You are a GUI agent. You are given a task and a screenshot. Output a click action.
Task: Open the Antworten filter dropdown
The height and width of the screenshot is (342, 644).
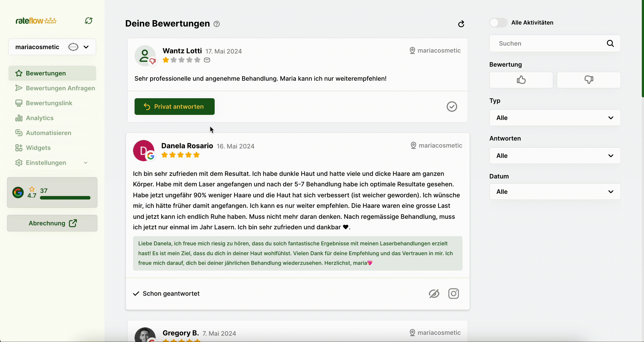pyautogui.click(x=555, y=156)
